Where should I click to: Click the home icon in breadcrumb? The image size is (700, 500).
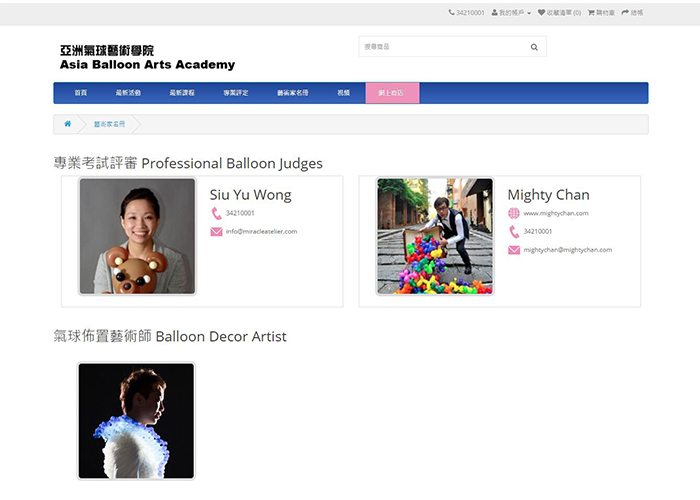(x=68, y=124)
